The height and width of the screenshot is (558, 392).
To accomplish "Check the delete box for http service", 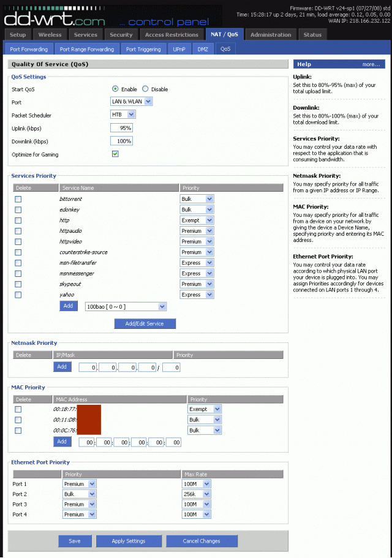I will point(18,221).
